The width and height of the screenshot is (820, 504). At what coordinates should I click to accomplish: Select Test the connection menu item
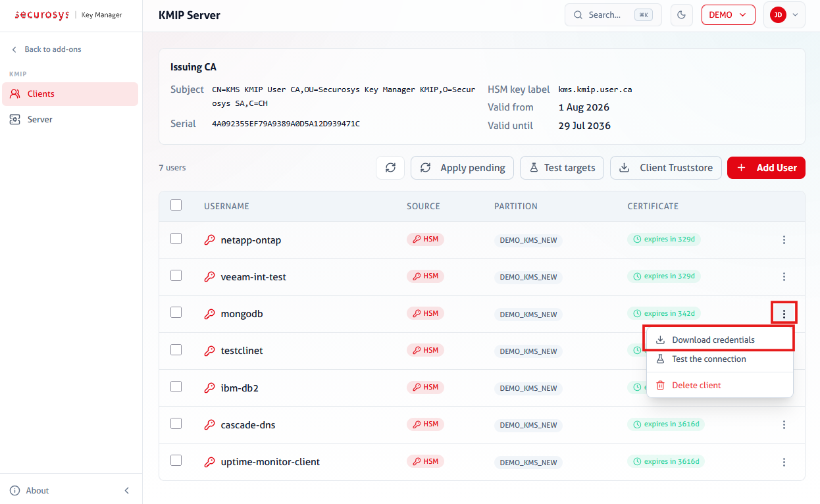pos(720,359)
